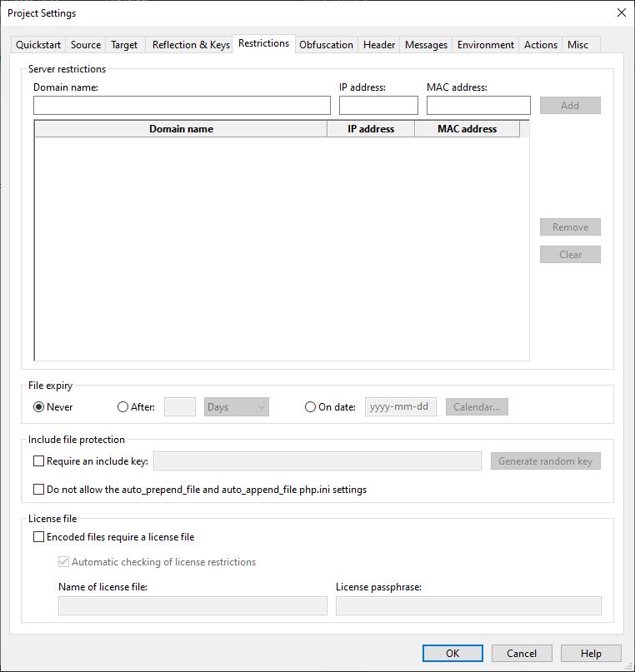
Task: Open the Source tab
Action: pos(86,45)
